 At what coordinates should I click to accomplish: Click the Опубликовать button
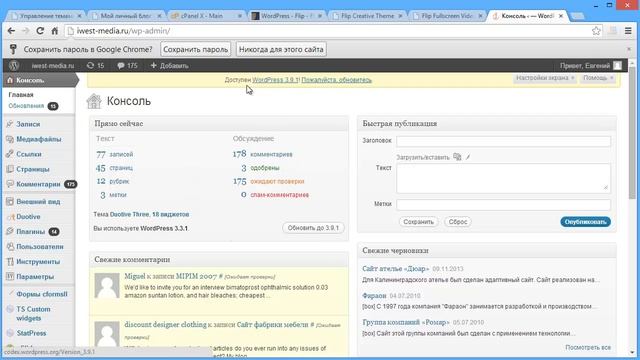tap(585, 222)
